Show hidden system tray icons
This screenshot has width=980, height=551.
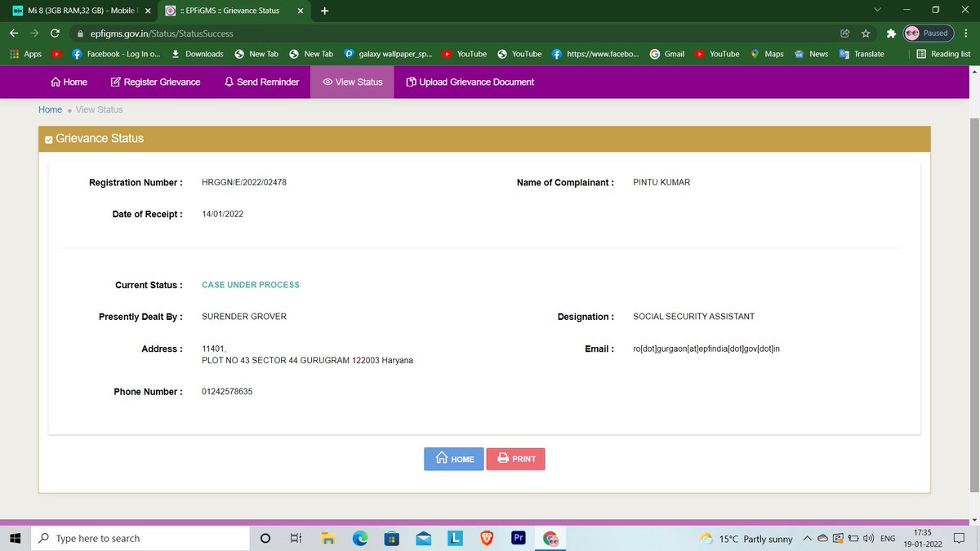pyautogui.click(x=808, y=539)
